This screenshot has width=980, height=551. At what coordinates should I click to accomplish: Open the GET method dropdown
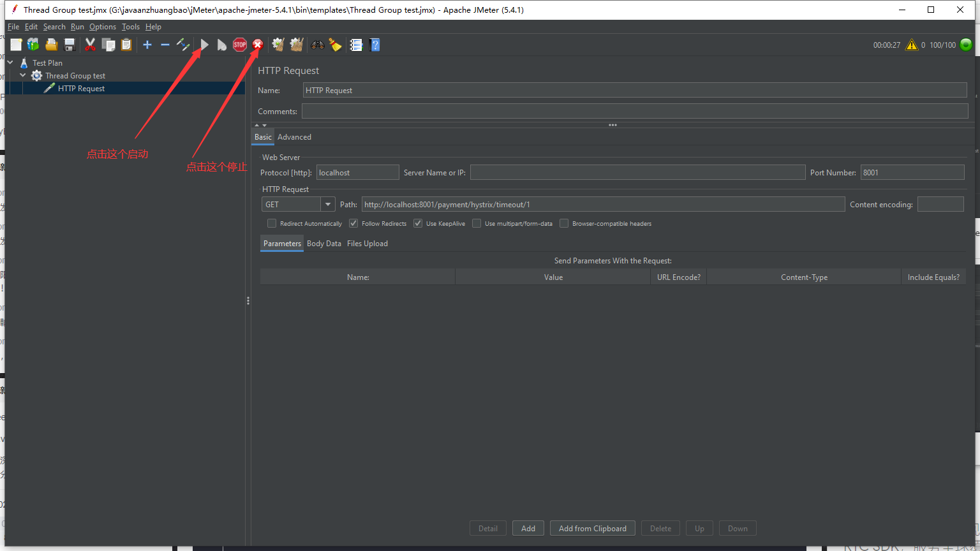pyautogui.click(x=328, y=205)
